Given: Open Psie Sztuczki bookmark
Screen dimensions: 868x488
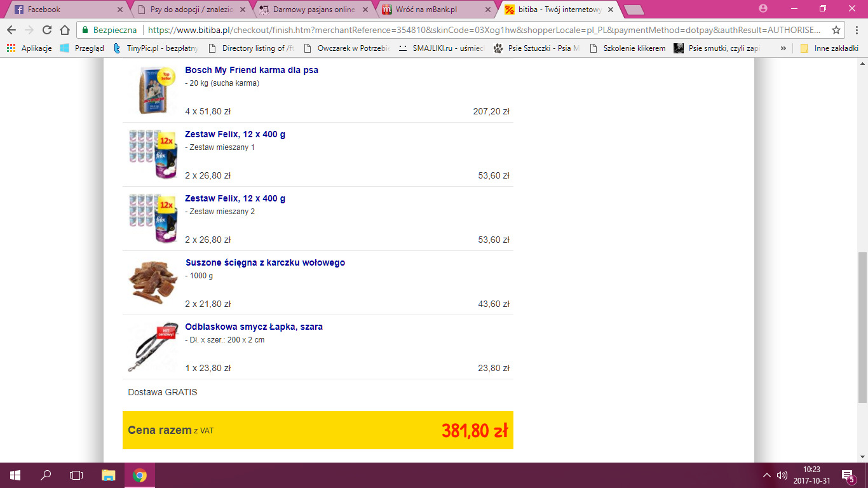Looking at the screenshot, I should (537, 48).
